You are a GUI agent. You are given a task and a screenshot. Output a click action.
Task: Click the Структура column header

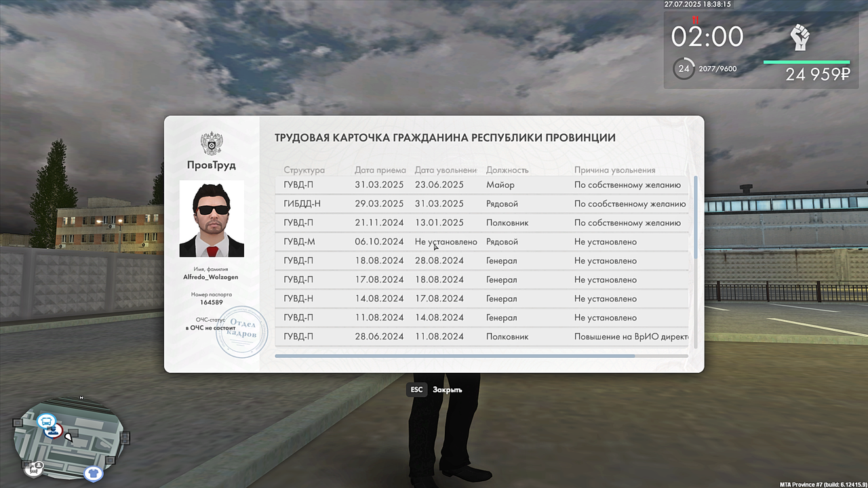(304, 170)
